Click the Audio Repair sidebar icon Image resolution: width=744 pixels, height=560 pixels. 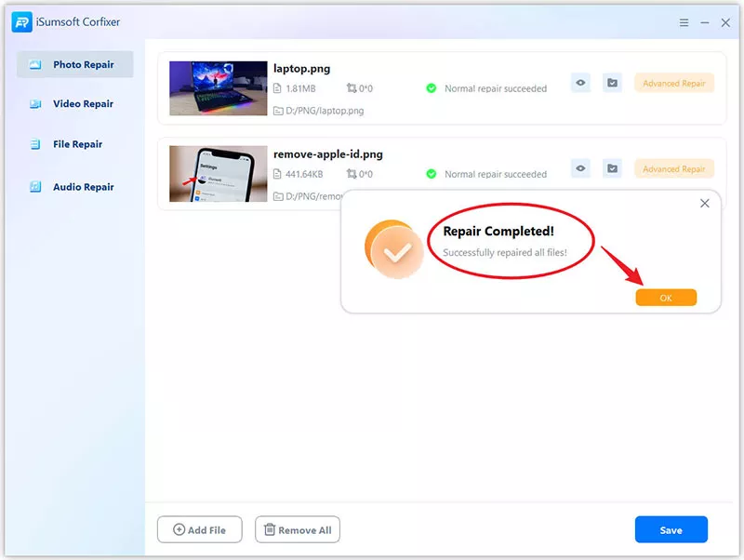click(35, 186)
